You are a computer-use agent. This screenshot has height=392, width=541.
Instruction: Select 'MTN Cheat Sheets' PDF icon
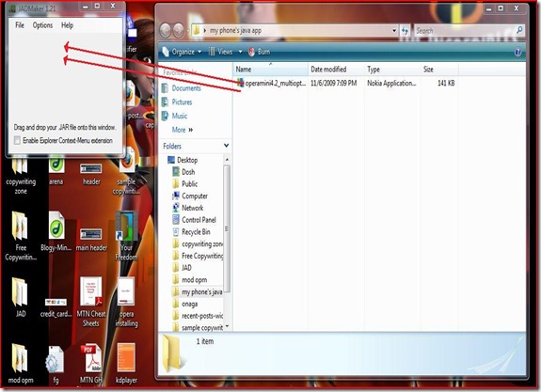click(x=91, y=302)
